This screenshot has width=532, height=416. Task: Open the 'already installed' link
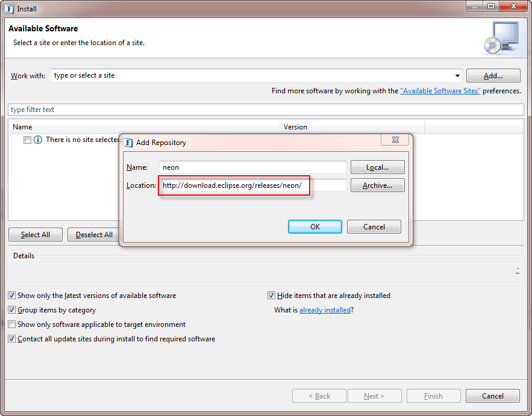(x=325, y=310)
